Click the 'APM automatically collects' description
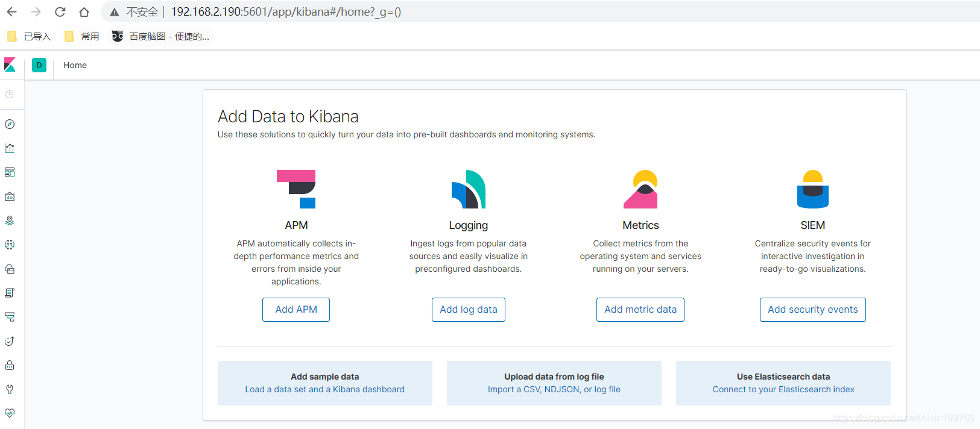 point(296,263)
